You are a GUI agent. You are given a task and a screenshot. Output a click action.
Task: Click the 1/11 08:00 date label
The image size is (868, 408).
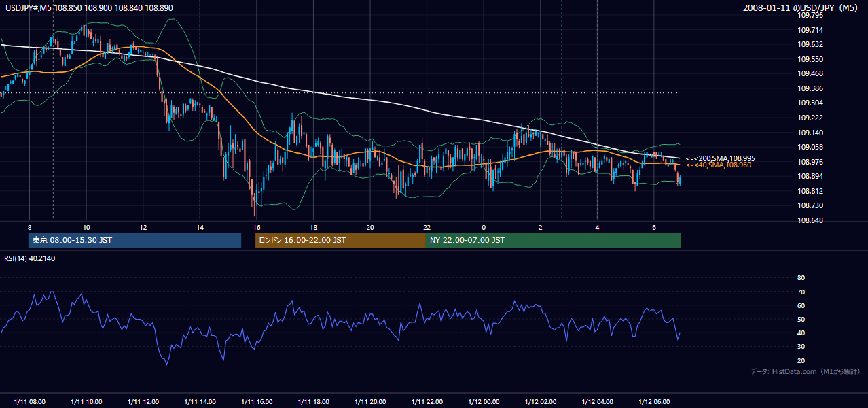pos(29,402)
